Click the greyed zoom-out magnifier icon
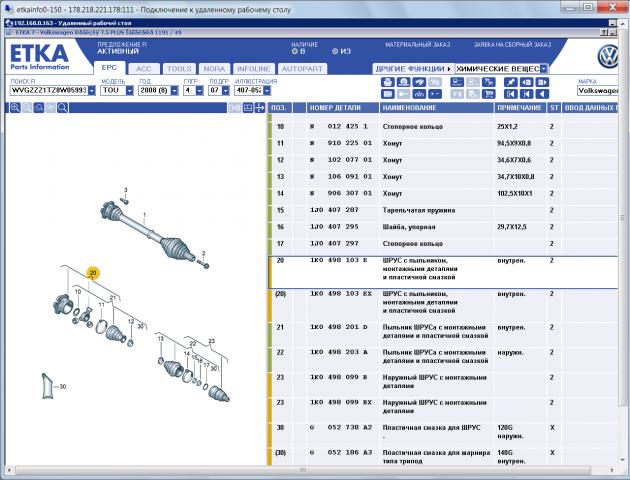The height and width of the screenshot is (480, 630). (x=27, y=108)
